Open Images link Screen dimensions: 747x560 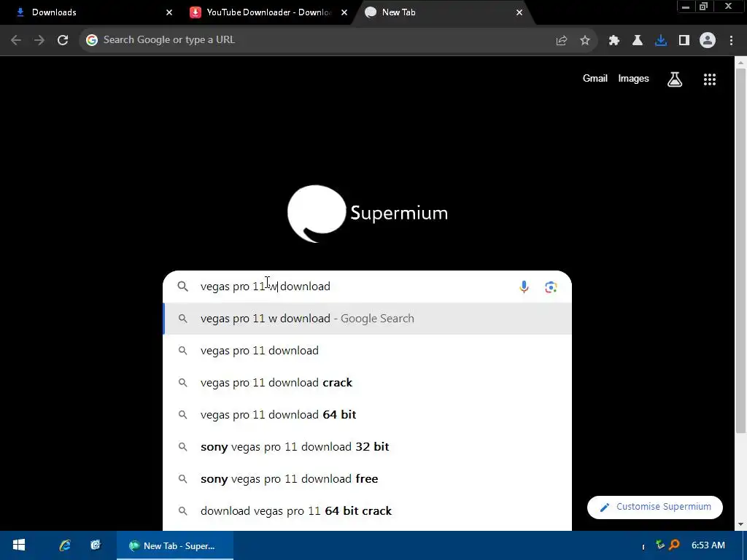tap(634, 79)
